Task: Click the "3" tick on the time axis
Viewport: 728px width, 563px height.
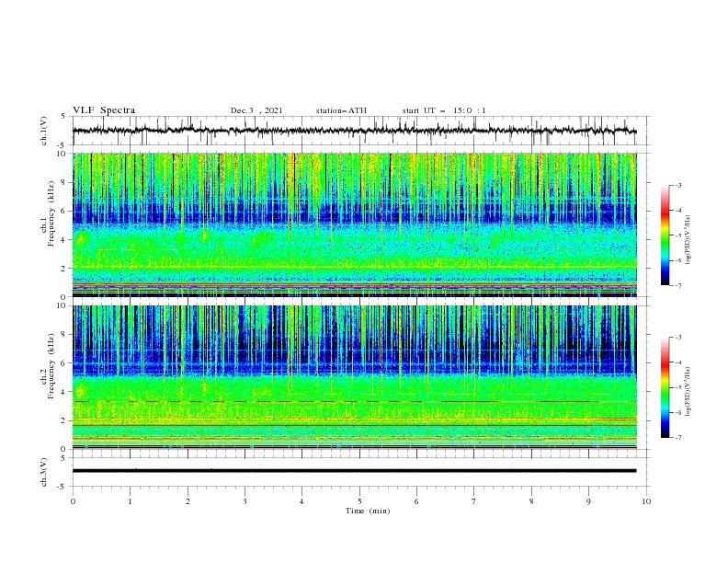Action: click(245, 501)
